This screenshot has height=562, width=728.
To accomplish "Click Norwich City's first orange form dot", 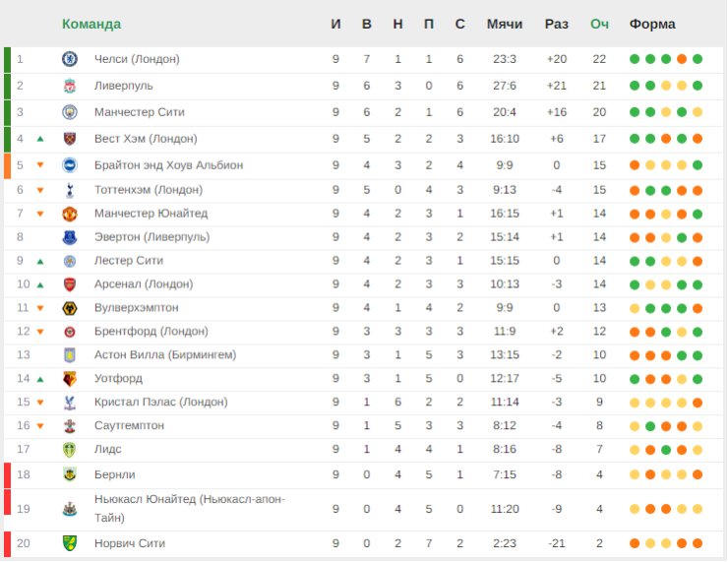I will click(635, 543).
